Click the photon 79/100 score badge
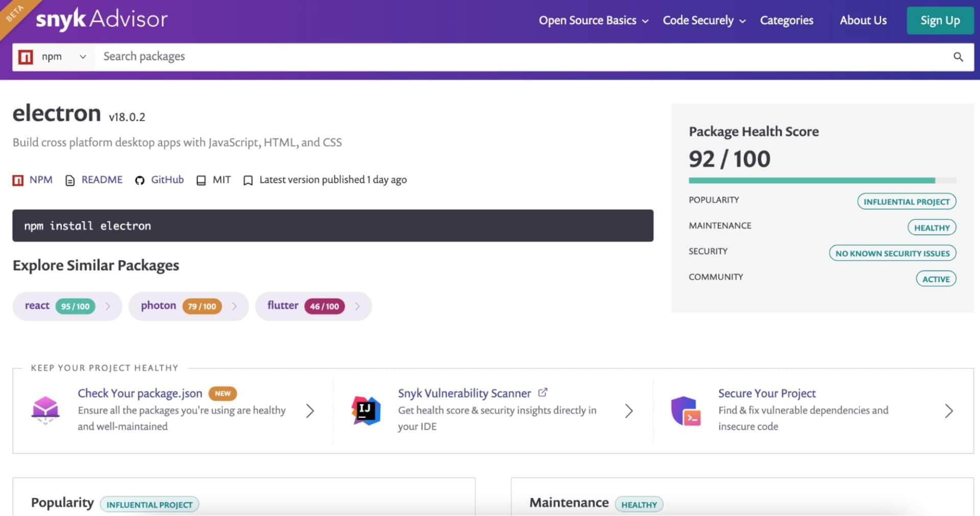Image resolution: width=980 pixels, height=516 pixels. [202, 306]
